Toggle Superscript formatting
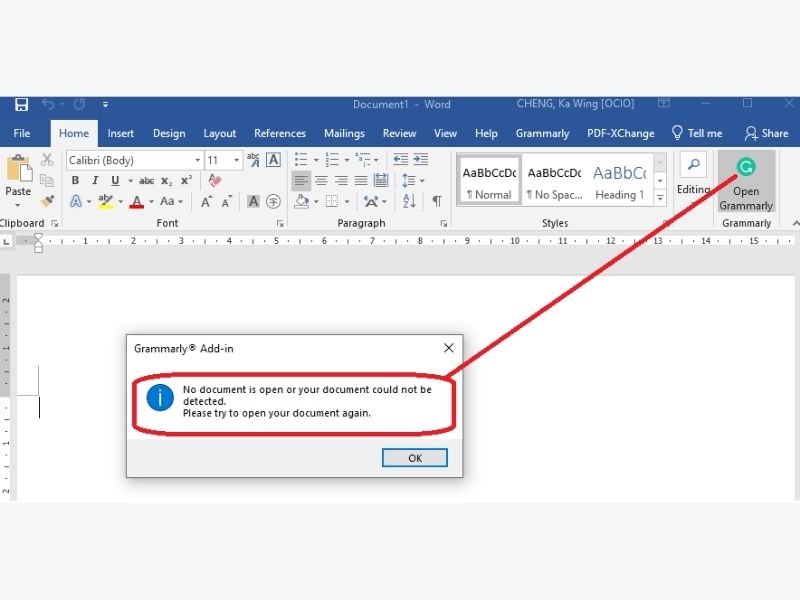This screenshot has height=600, width=800. pyautogui.click(x=186, y=181)
